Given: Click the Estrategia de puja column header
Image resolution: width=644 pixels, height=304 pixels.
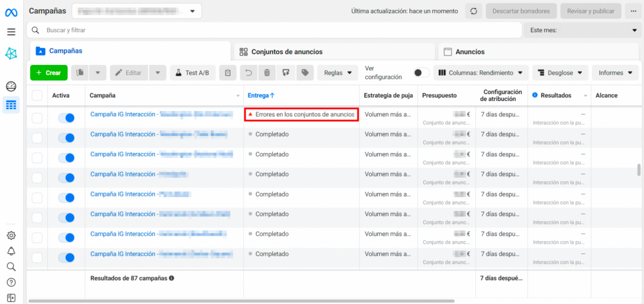Looking at the screenshot, I should [x=389, y=96].
